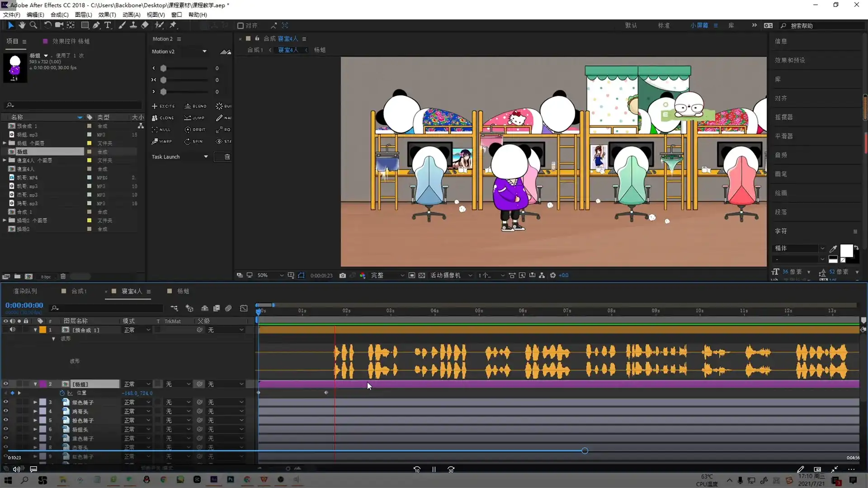Switch to the 合成1 timeline tab

click(79, 291)
